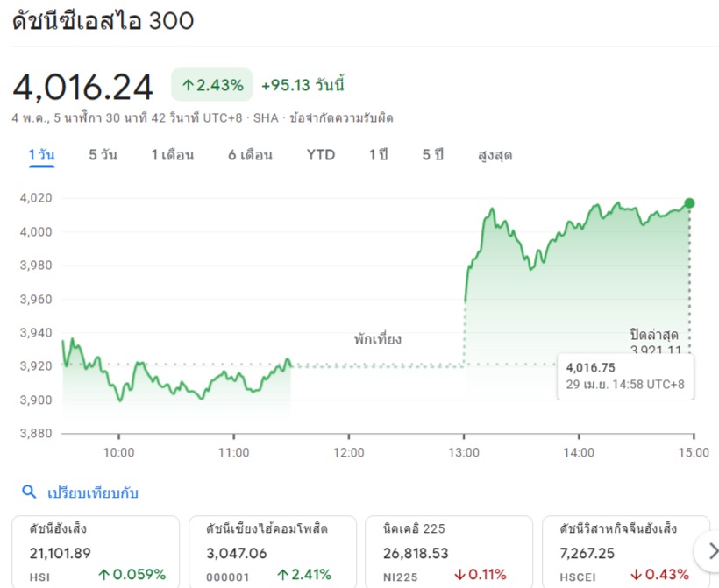The height and width of the screenshot is (588, 719).
Task: Click the green up arrow on the 000001 card
Action: coord(283,575)
